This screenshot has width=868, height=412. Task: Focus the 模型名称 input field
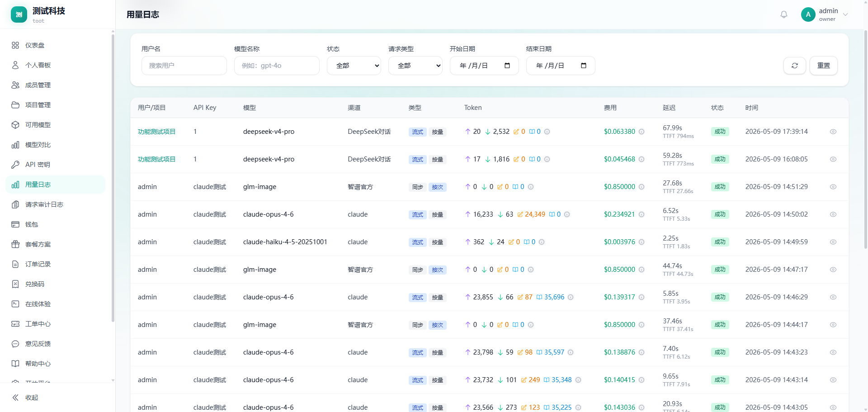pyautogui.click(x=277, y=66)
